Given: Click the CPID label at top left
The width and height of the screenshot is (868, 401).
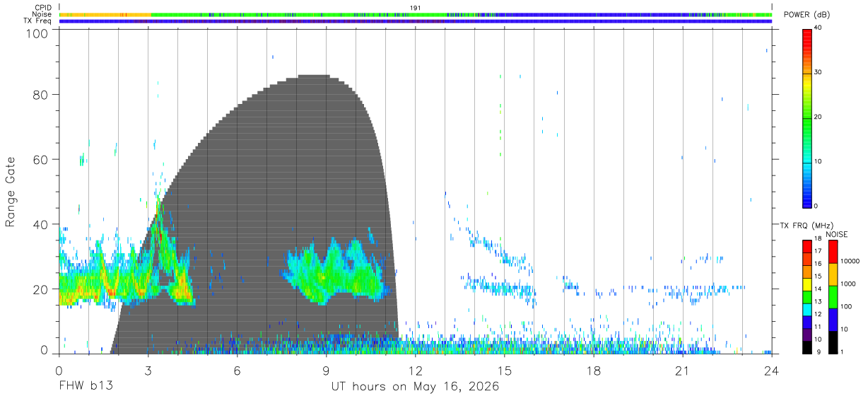Looking at the screenshot, I should [42, 8].
